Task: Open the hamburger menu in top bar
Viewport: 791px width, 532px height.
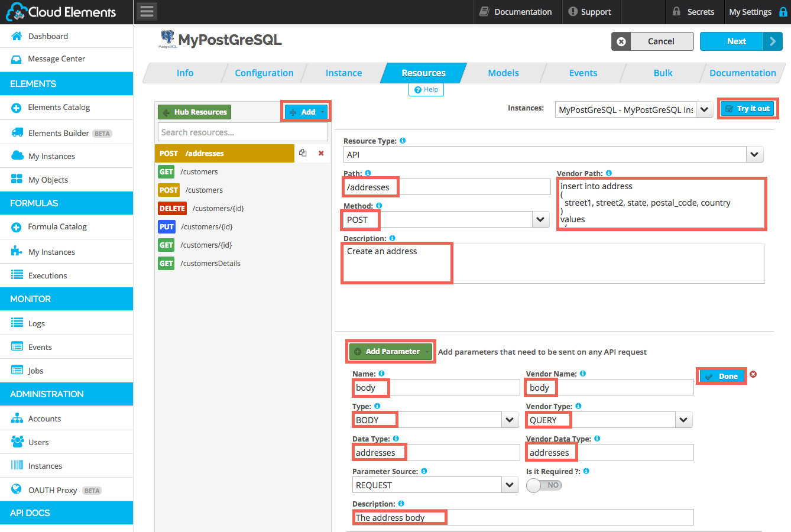Action: pos(147,11)
